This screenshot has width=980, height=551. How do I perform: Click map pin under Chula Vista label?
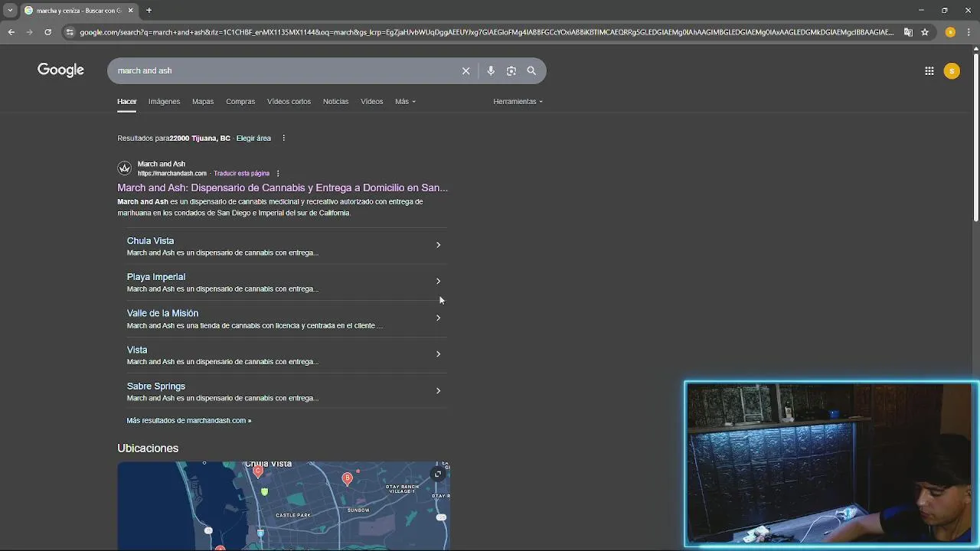[x=258, y=471]
